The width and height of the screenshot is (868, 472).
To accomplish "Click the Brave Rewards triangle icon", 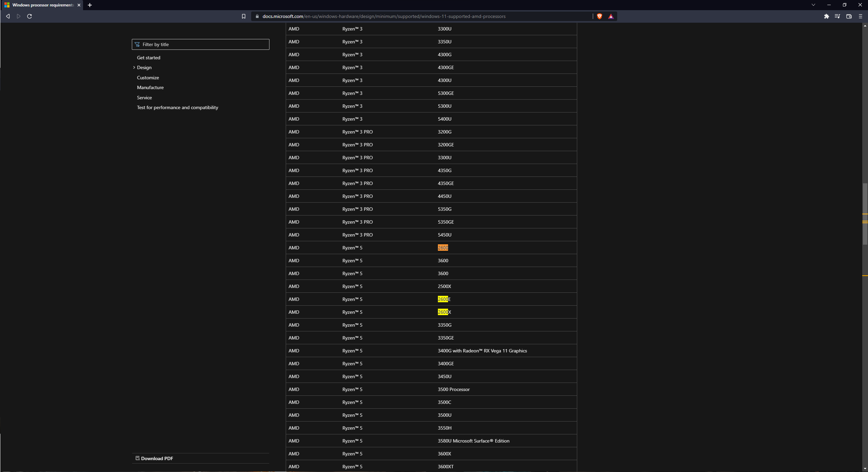I will click(611, 16).
